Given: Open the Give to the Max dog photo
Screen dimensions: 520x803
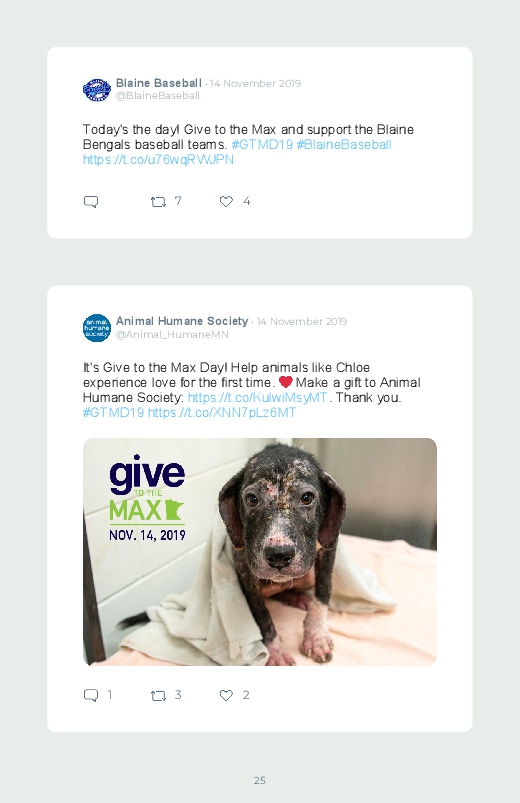Looking at the screenshot, I should [260, 552].
